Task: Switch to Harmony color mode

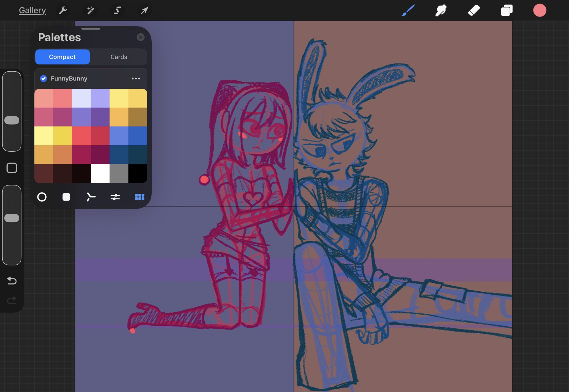Action: (91, 197)
